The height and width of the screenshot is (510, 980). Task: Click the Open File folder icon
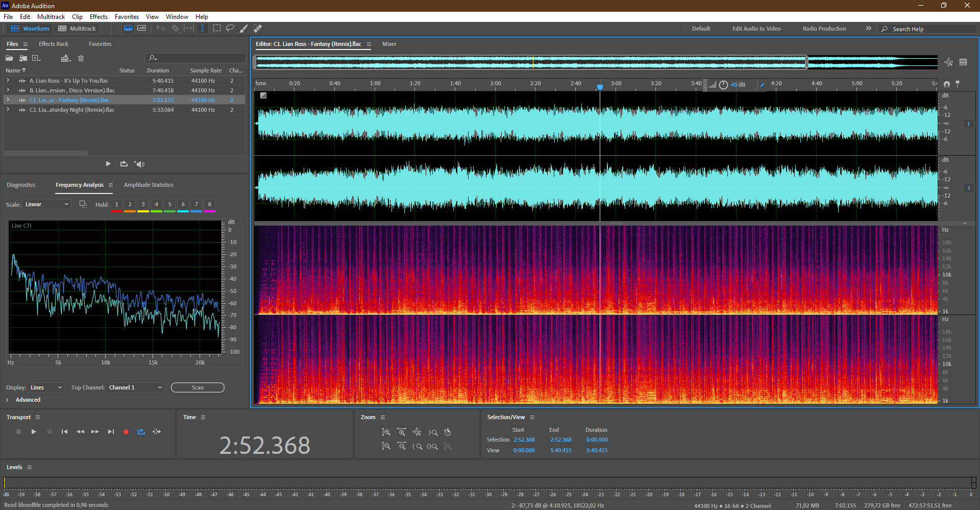coord(9,58)
